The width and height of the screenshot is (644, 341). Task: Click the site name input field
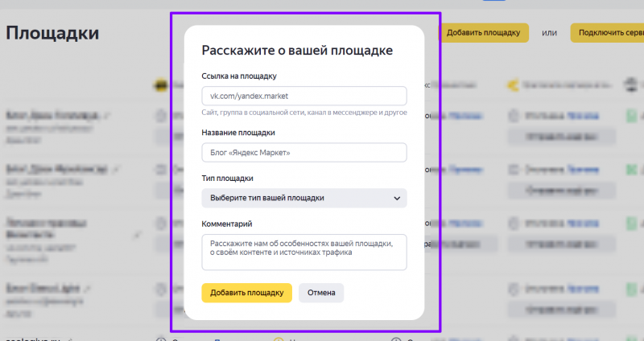click(x=304, y=153)
